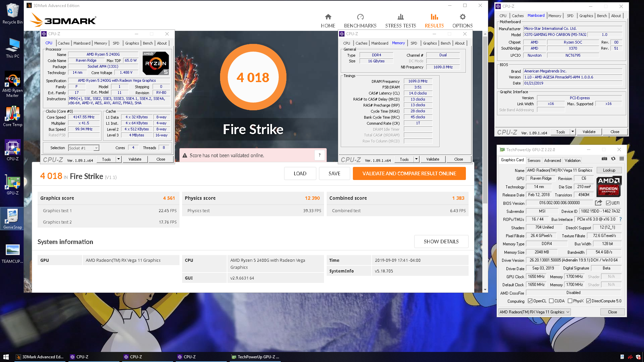This screenshot has height=362, width=644.
Task: Click the score warning triangle icon
Action: point(185,156)
